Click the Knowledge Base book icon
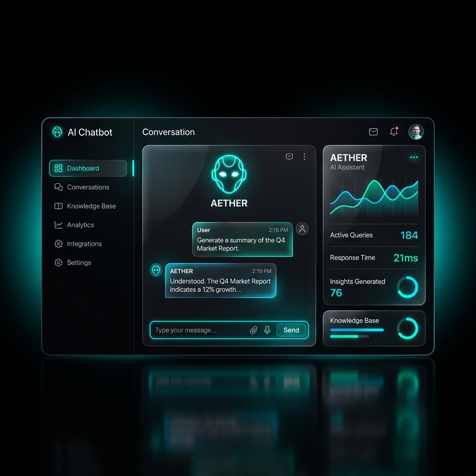The height and width of the screenshot is (476, 476). [x=58, y=206]
